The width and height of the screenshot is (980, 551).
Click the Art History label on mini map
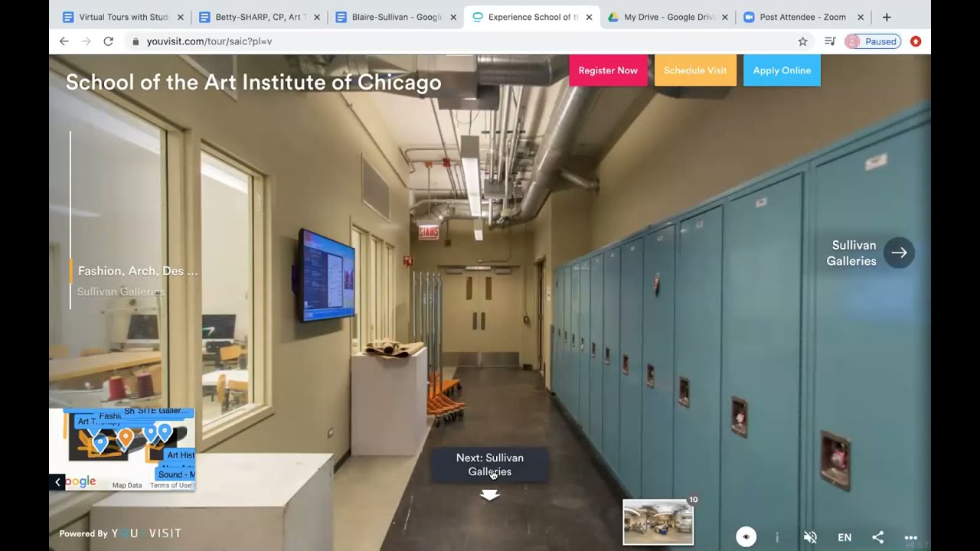[x=181, y=455]
